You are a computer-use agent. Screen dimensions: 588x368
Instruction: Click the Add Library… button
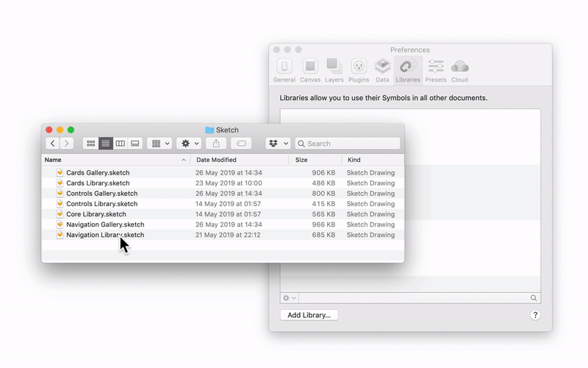(x=309, y=315)
